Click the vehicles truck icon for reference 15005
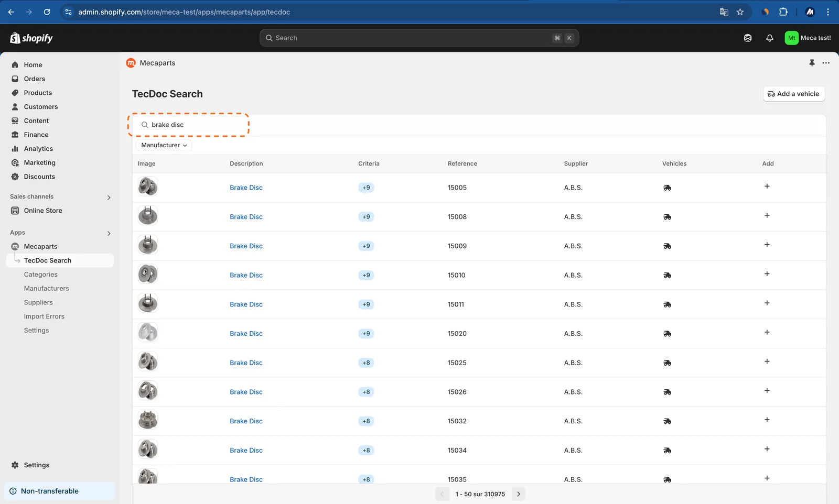839x504 pixels. click(667, 188)
